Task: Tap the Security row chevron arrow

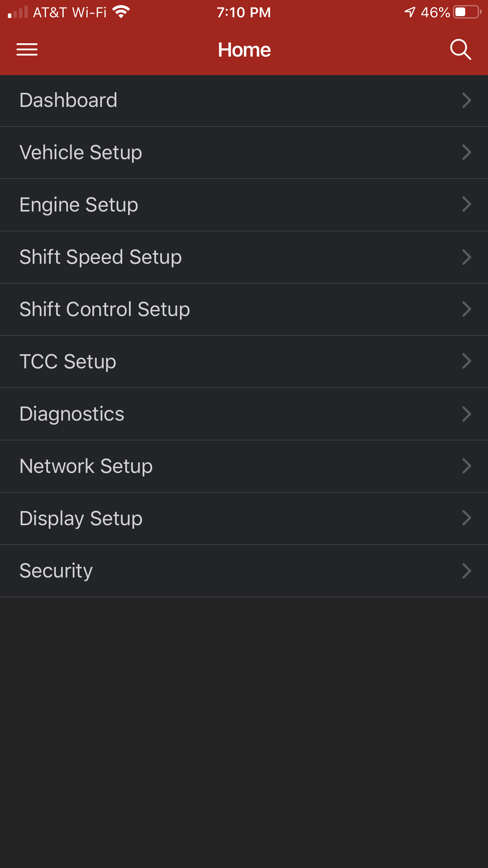Action: coord(466,571)
